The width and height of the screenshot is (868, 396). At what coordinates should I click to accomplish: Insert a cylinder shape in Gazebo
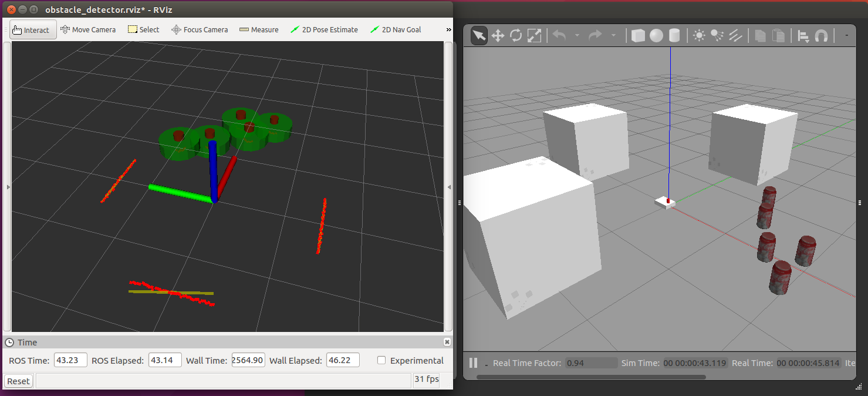(674, 36)
